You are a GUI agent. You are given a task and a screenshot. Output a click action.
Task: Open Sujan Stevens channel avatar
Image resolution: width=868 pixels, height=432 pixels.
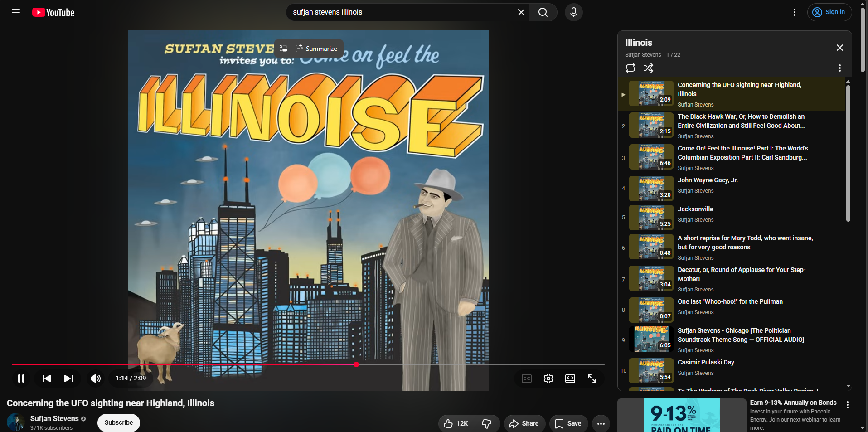click(x=16, y=422)
